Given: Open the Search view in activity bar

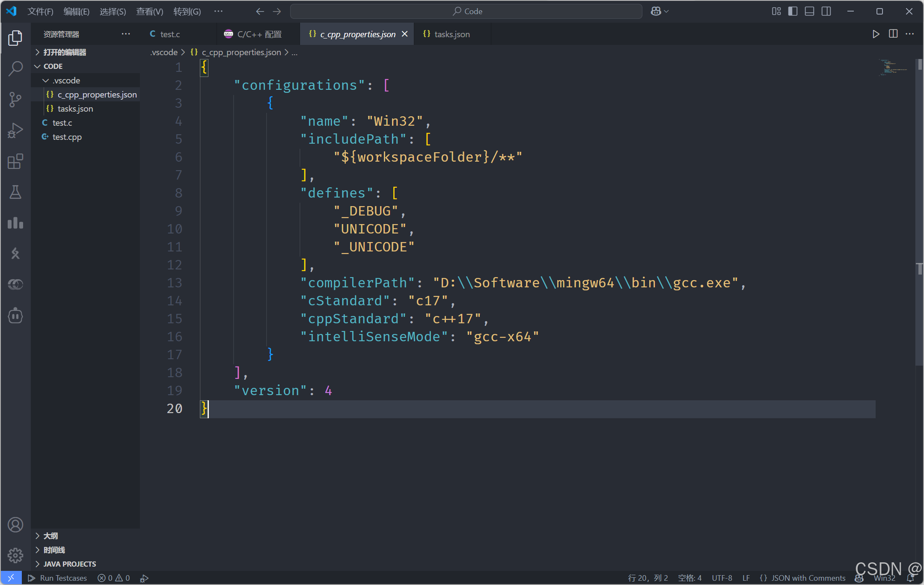Looking at the screenshot, I should point(15,68).
